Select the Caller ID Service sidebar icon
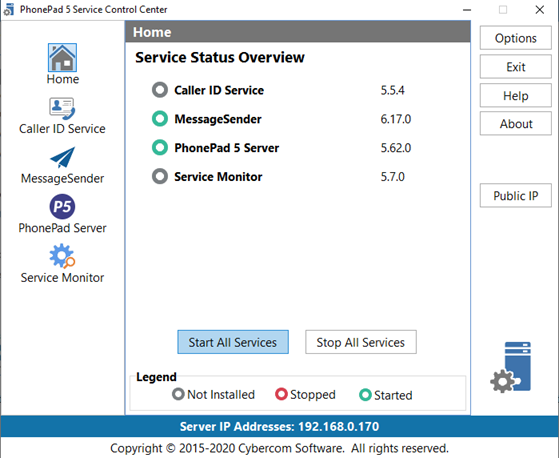The image size is (559, 458). click(x=62, y=108)
